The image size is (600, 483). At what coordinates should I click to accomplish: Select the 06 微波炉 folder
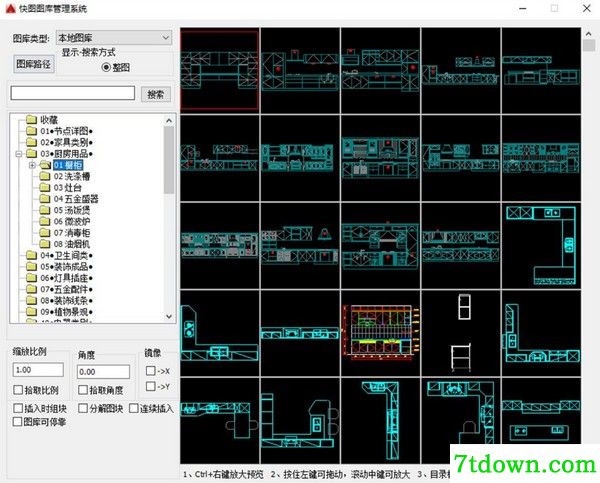[72, 221]
